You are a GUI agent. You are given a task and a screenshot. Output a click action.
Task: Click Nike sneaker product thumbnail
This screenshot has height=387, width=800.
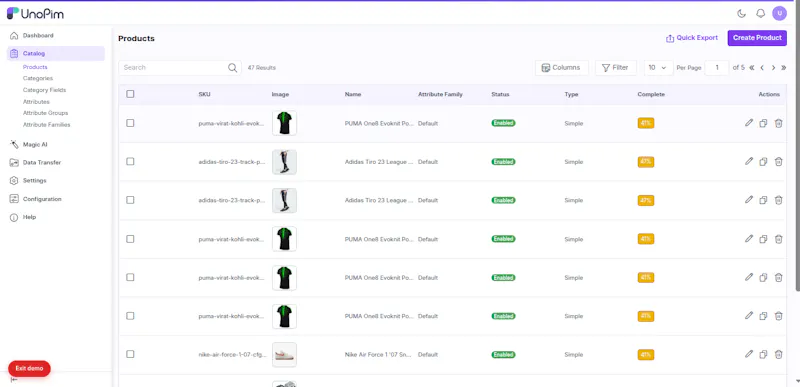point(284,354)
